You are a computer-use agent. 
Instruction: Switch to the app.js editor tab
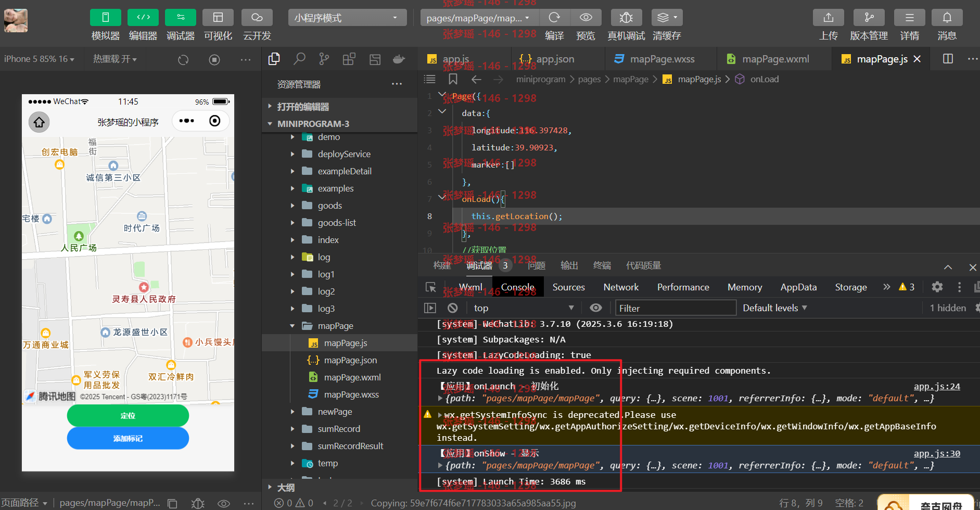pyautogui.click(x=455, y=59)
